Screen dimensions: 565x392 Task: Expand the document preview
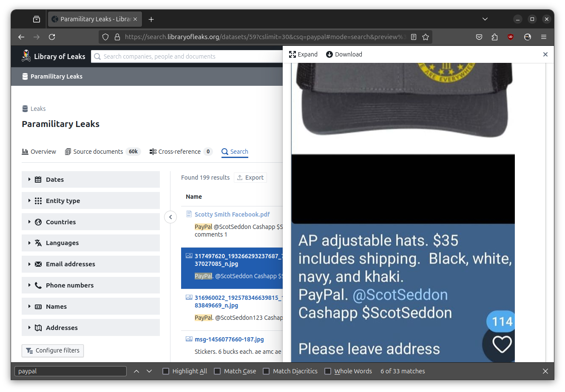[x=303, y=54]
